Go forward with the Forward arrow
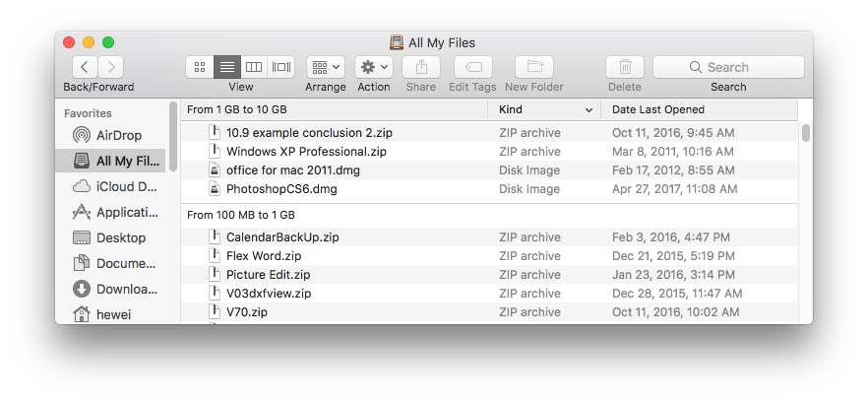This screenshot has height=403, width=868. click(x=110, y=67)
